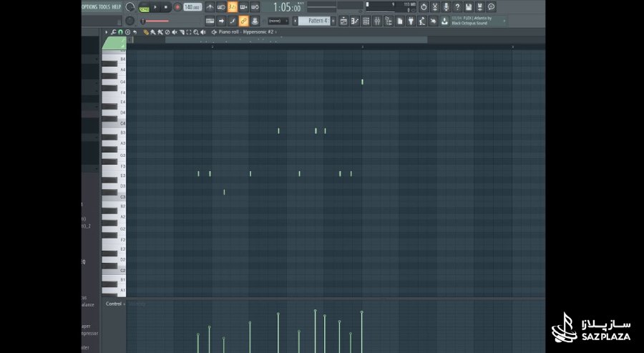This screenshot has width=644, height=353.
Task: Click the render export icon next to save
Action: click(479, 7)
